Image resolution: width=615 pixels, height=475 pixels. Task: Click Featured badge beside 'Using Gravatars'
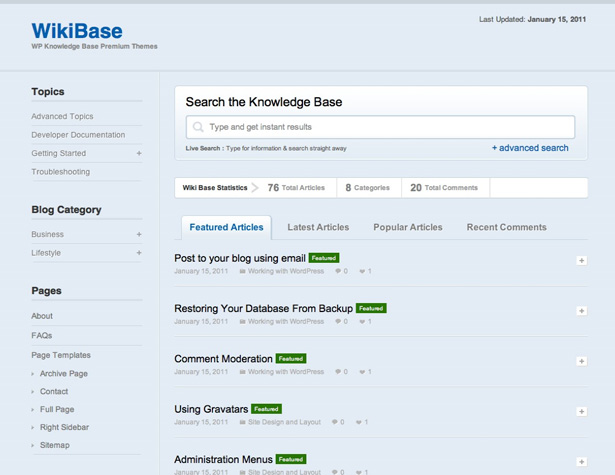(x=266, y=409)
